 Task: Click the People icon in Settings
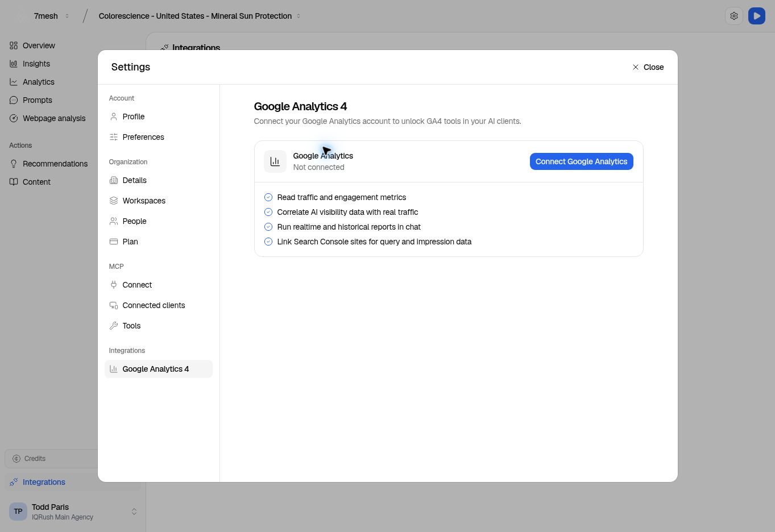coord(114,221)
